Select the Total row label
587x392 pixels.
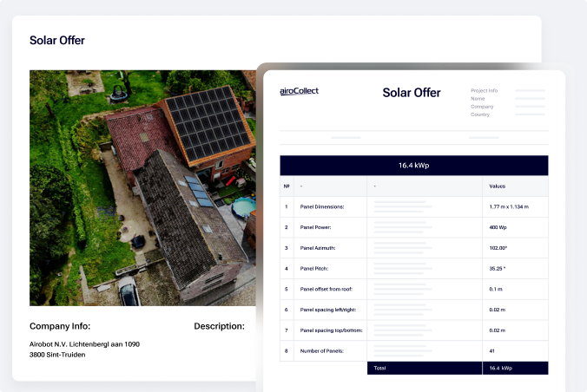380,369
